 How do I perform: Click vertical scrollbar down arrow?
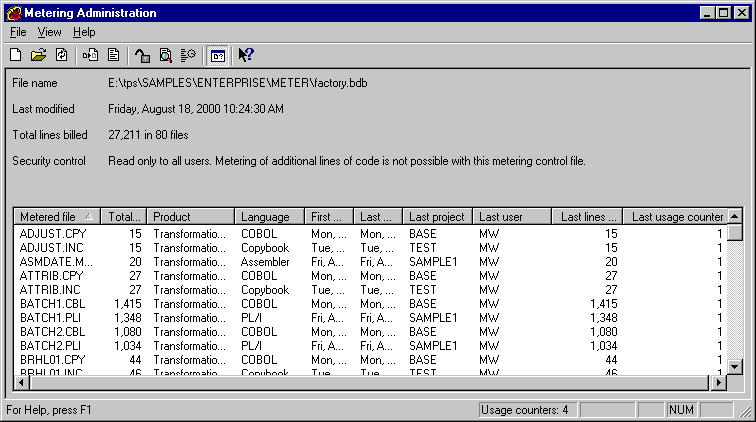tap(734, 367)
